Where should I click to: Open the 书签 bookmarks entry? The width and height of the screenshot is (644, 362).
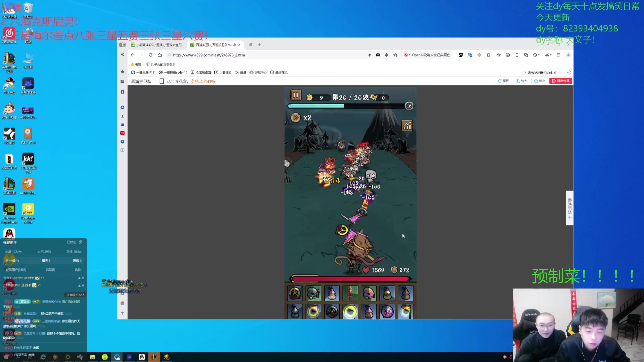(x=136, y=64)
